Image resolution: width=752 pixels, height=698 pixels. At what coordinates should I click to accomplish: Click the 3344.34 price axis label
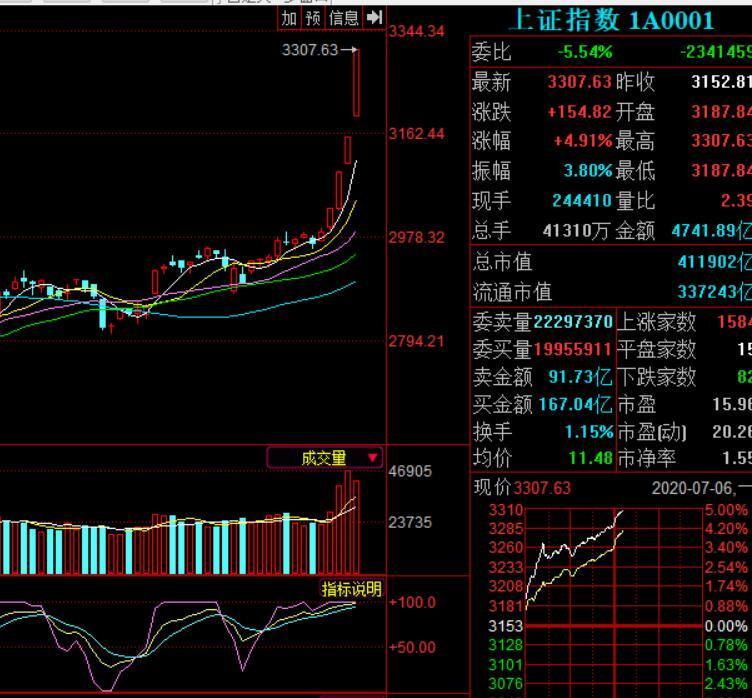(x=416, y=32)
